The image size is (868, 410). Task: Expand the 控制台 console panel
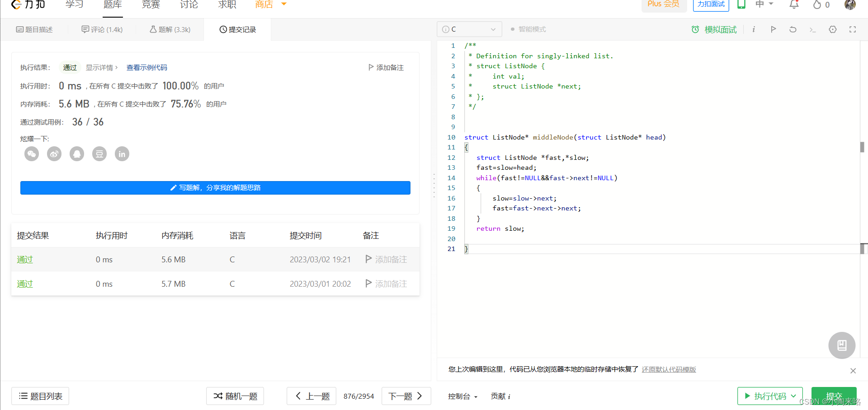coord(462,396)
